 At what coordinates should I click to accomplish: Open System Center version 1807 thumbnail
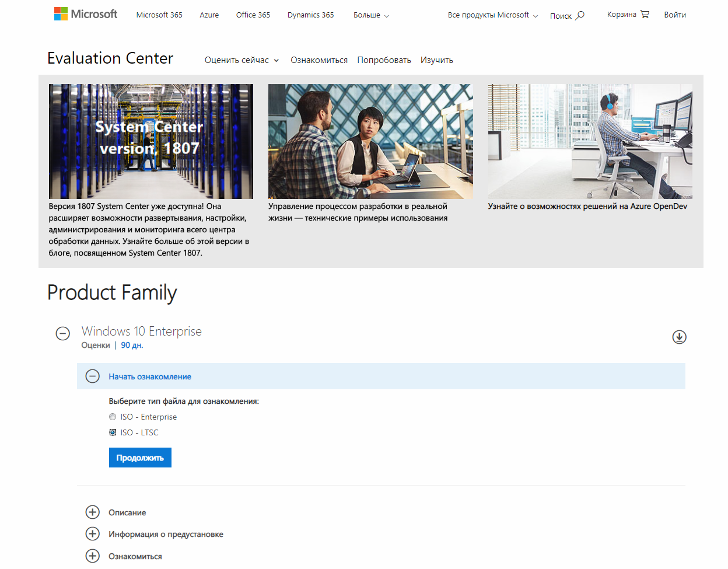tap(151, 141)
